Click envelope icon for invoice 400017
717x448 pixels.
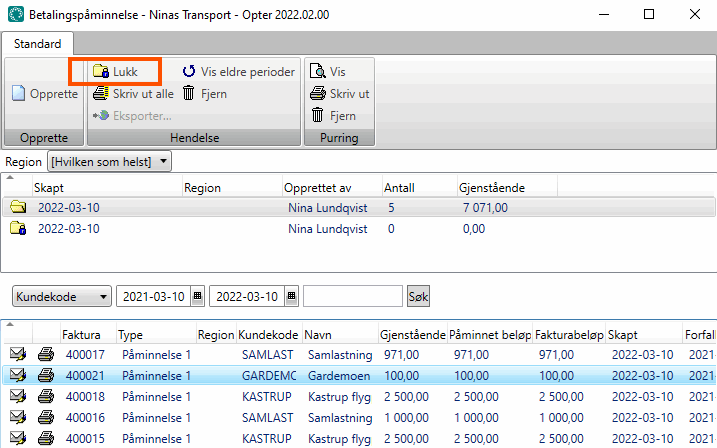tap(17, 355)
